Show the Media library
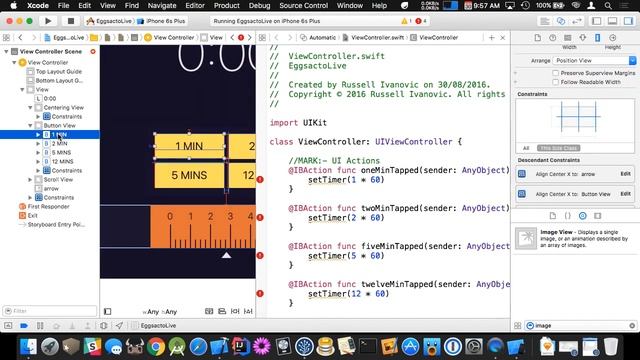640x360 pixels. (x=598, y=216)
